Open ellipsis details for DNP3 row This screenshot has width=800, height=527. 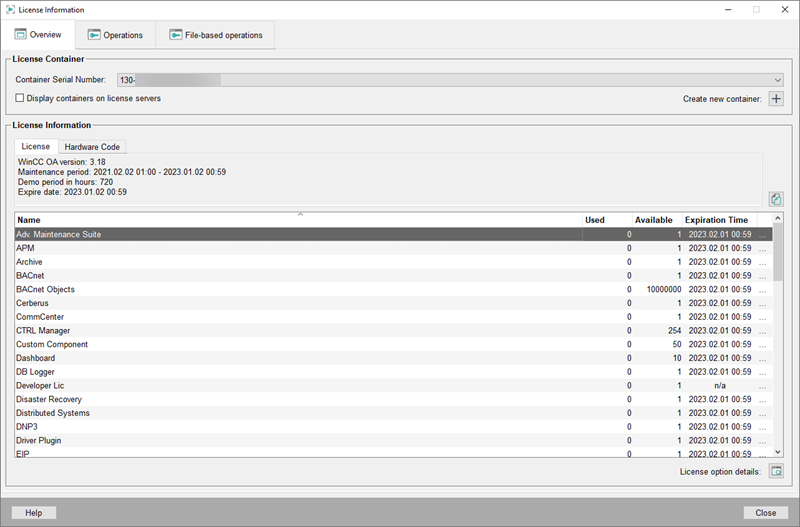[x=762, y=427]
